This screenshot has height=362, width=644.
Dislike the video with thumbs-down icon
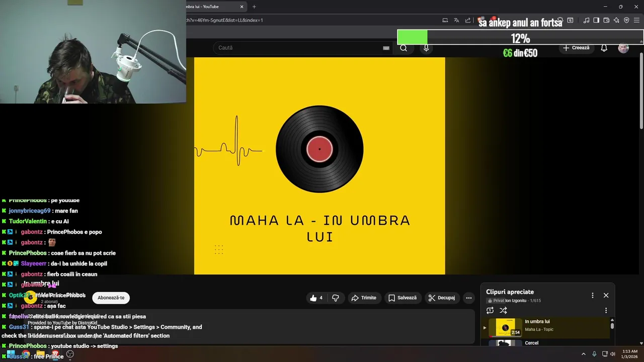(x=336, y=298)
